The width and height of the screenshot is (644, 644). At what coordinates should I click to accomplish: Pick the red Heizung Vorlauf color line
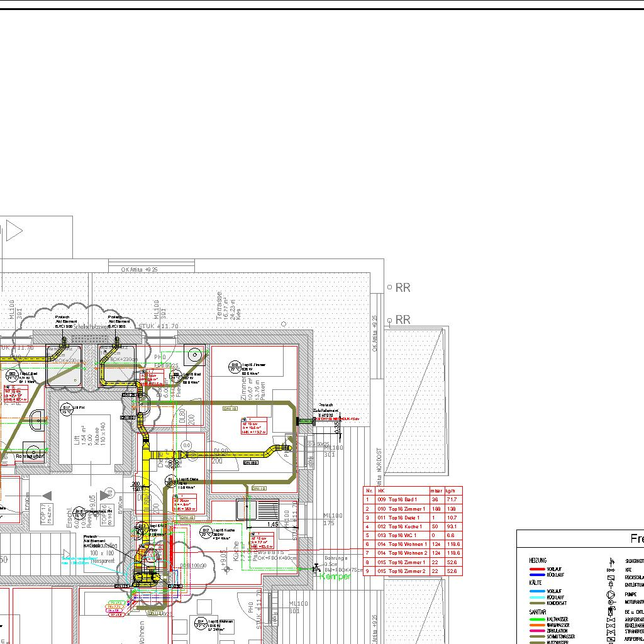(x=536, y=569)
